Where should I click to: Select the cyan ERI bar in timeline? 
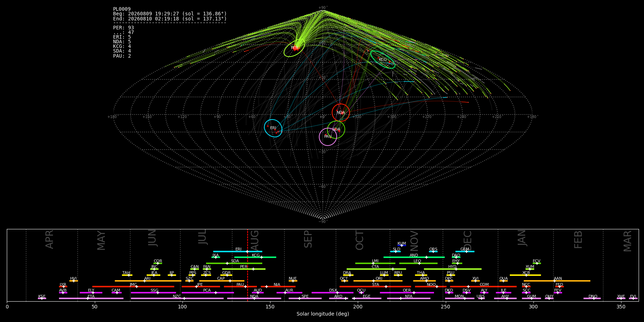click(x=238, y=252)
